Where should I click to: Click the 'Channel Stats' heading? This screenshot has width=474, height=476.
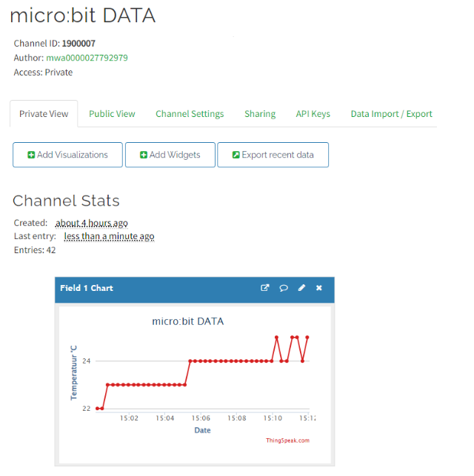tap(66, 201)
